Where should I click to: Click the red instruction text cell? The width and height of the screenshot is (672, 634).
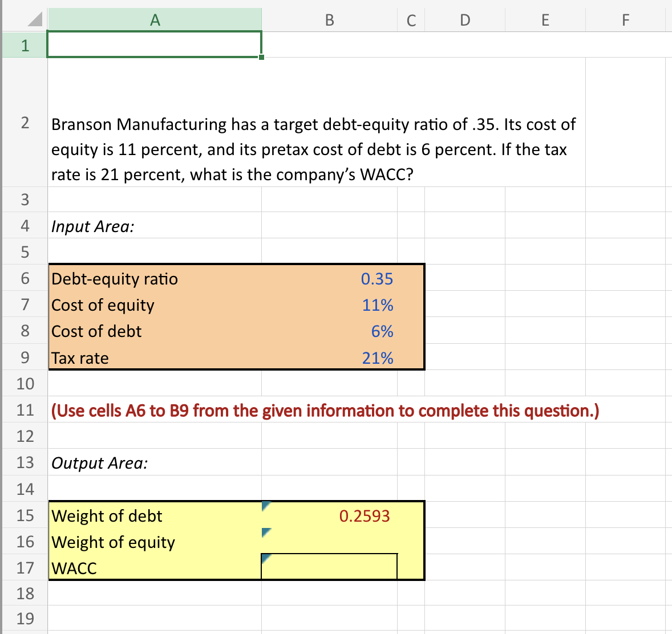[228, 411]
